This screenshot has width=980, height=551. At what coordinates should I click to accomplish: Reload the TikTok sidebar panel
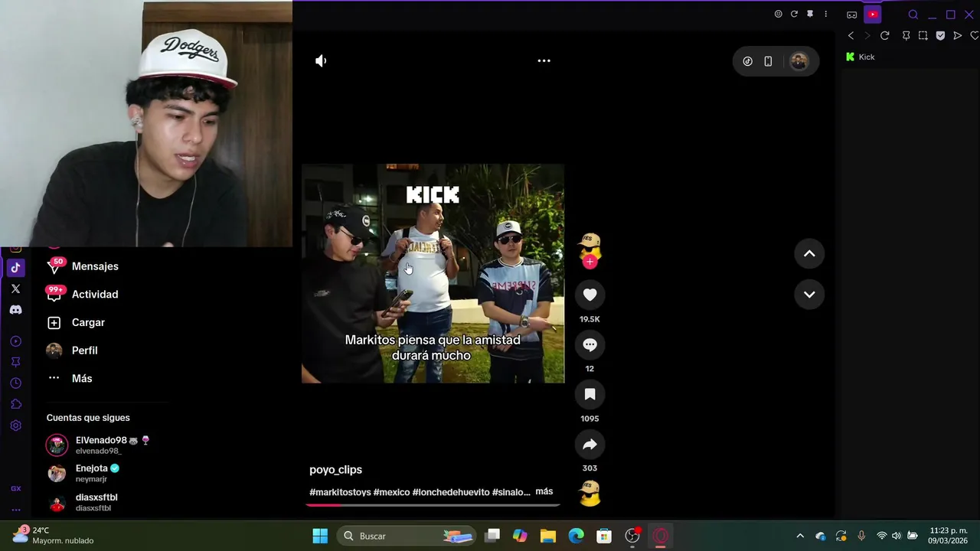[x=794, y=14]
